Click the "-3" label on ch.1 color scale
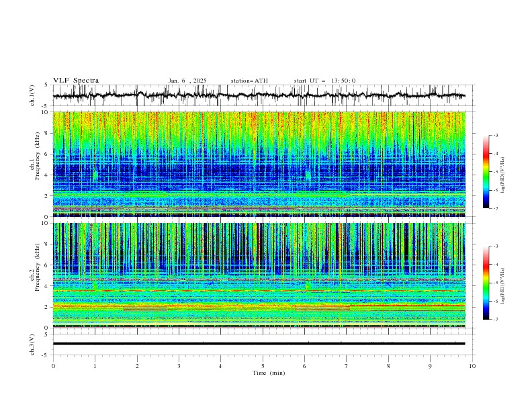The image size is (532, 411). [x=496, y=136]
